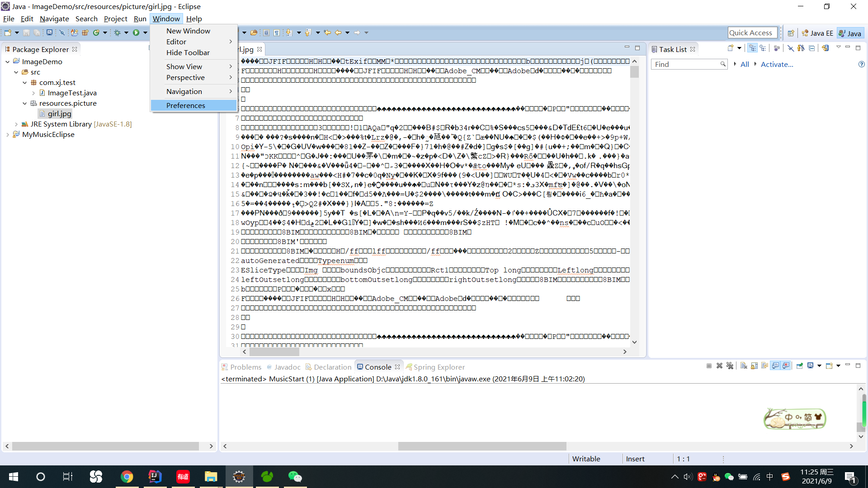Screen dimensions: 868x488
Task: Select the Save All toolbar icon
Action: click(x=37, y=33)
